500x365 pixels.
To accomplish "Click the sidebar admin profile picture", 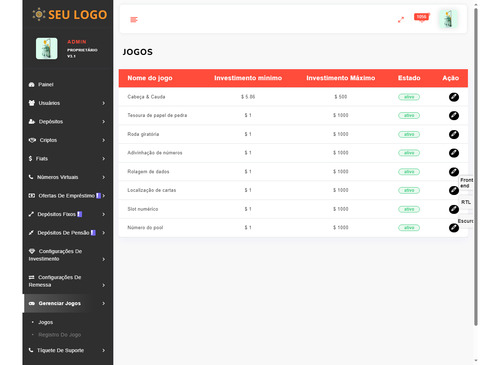I will (x=47, y=49).
